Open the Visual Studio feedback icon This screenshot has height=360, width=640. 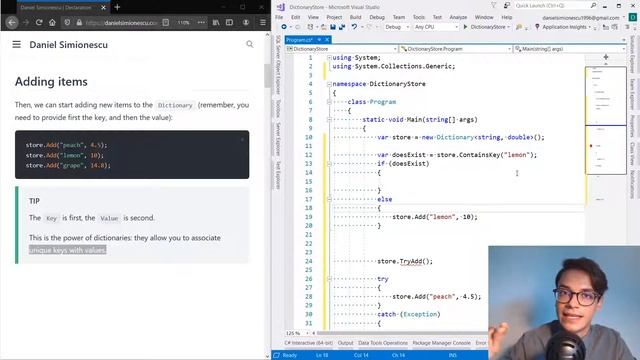click(507, 6)
